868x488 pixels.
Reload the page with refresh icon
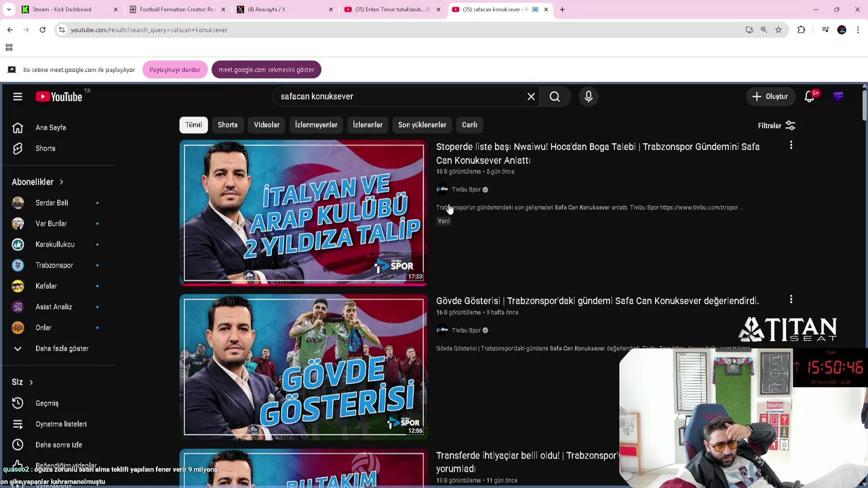(x=42, y=30)
